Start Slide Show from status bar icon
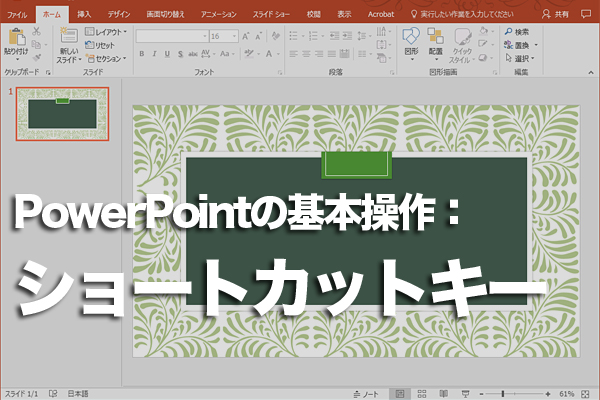Screen dimensions: 600x400 click(x=465, y=394)
